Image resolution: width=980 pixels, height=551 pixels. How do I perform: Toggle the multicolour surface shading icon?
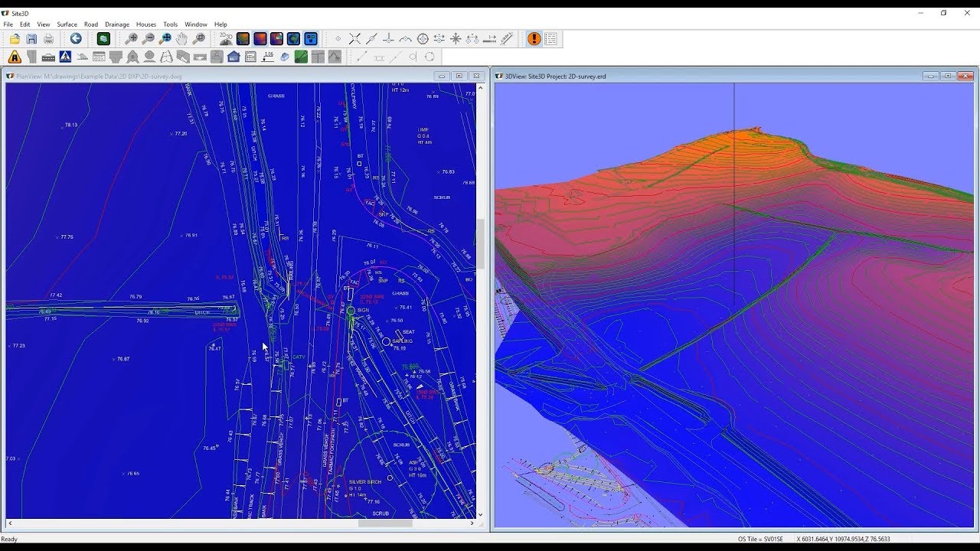click(276, 39)
